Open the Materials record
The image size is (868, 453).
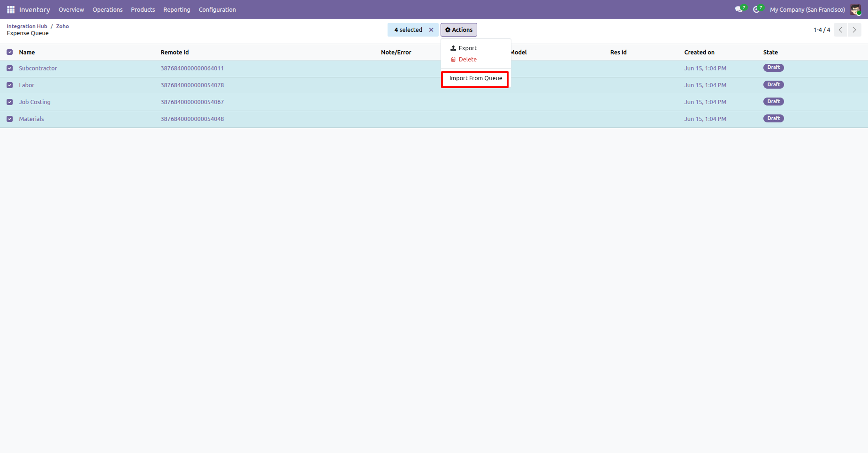[31, 119]
